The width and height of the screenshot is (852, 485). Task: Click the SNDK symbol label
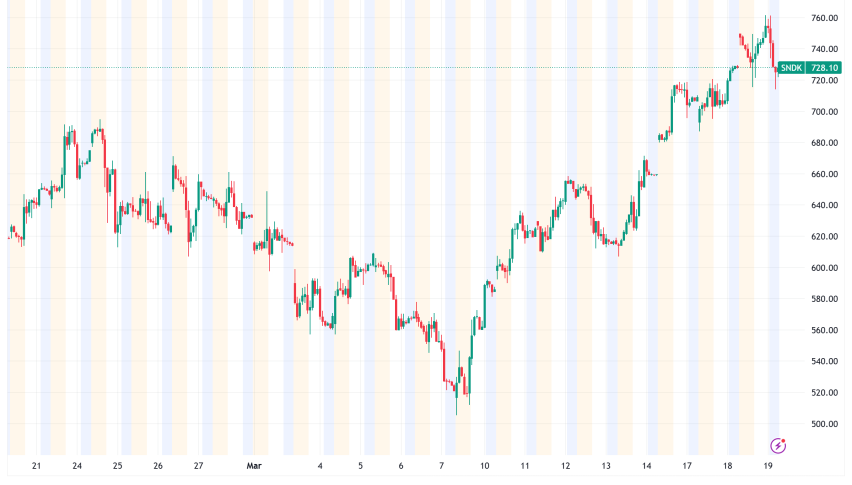pyautogui.click(x=791, y=68)
